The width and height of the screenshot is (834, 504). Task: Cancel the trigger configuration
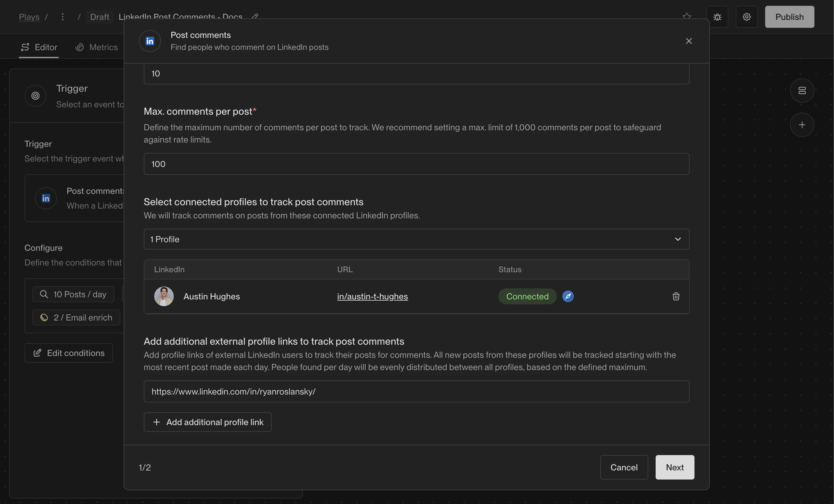point(624,467)
